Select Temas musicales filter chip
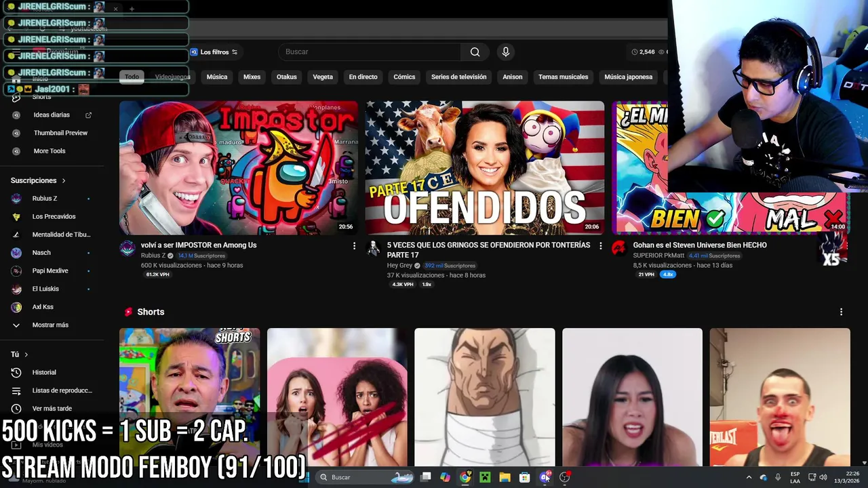 pyautogui.click(x=563, y=77)
